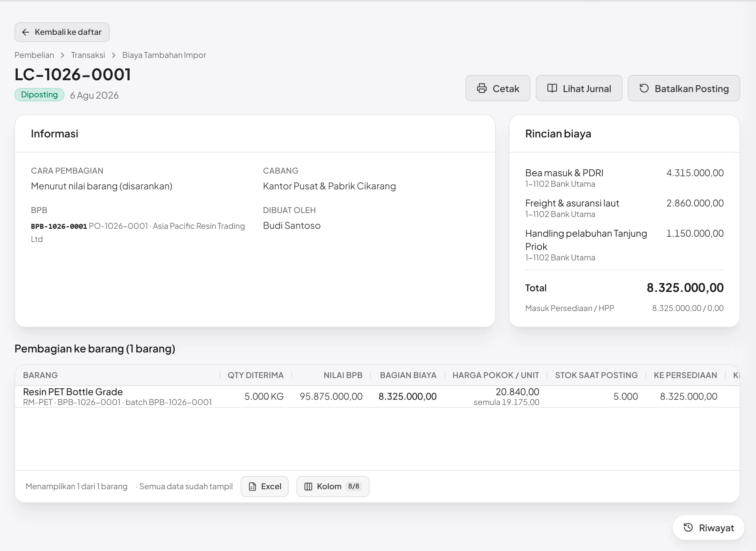Click the Excel file icon
Screen dimensions: 756x551
tap(252, 487)
